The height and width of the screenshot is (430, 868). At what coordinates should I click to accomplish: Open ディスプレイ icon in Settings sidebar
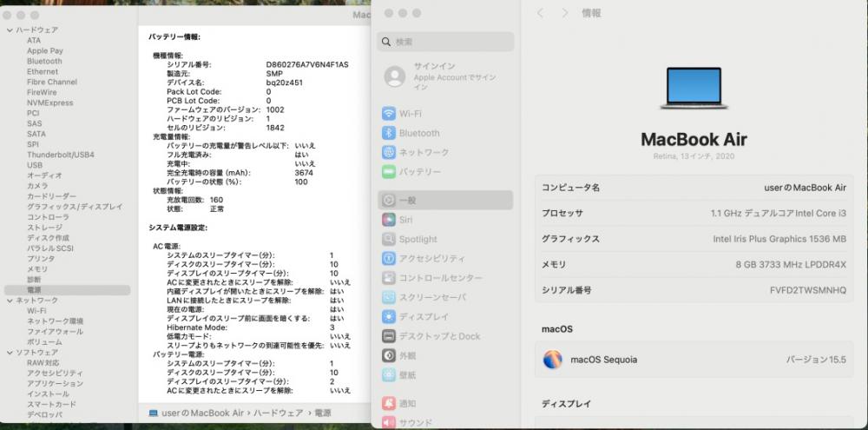click(x=389, y=317)
